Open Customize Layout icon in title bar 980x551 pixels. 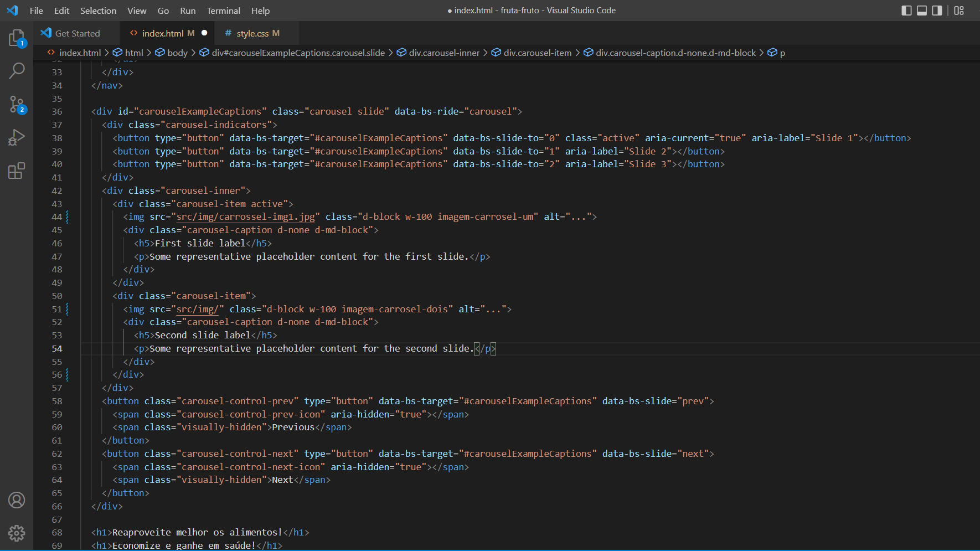(x=959, y=11)
